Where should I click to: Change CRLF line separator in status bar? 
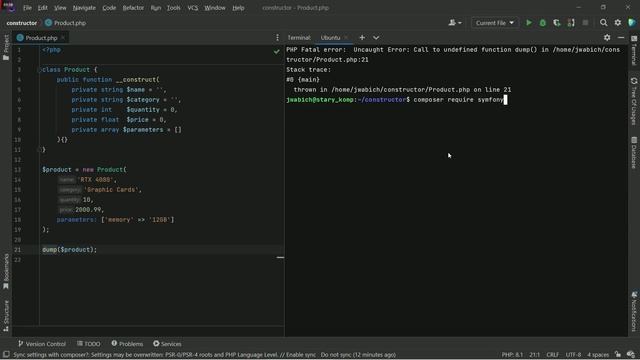coord(552,355)
